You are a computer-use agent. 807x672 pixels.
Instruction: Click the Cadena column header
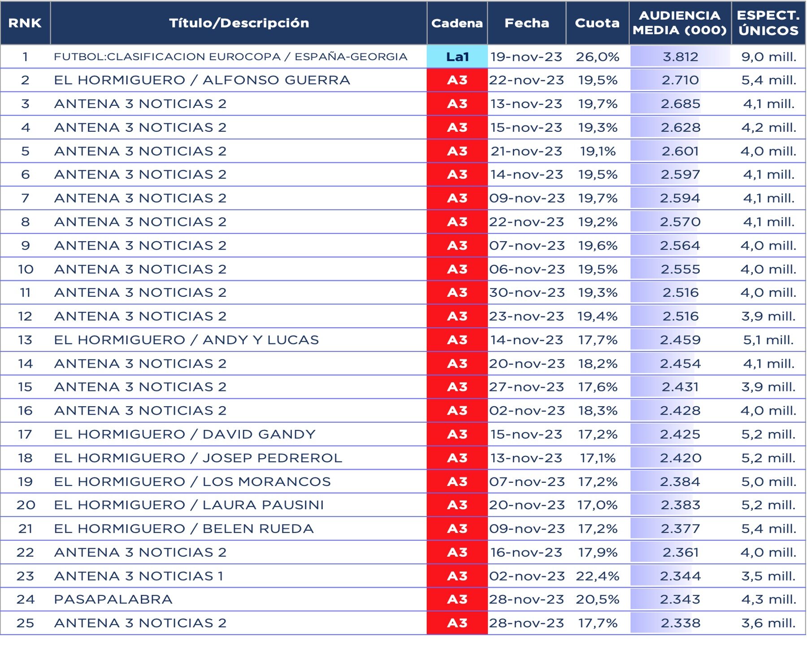tap(457, 23)
